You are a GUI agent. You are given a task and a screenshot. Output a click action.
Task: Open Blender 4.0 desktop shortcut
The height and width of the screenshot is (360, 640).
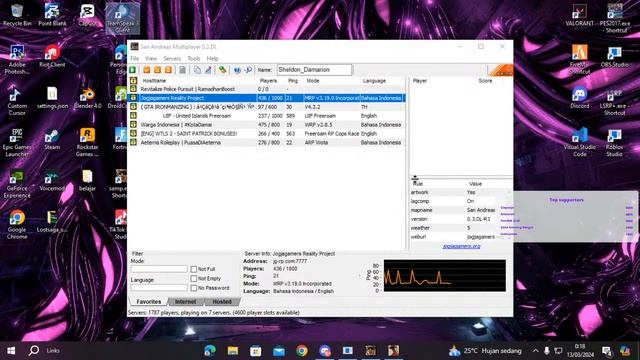(x=87, y=97)
